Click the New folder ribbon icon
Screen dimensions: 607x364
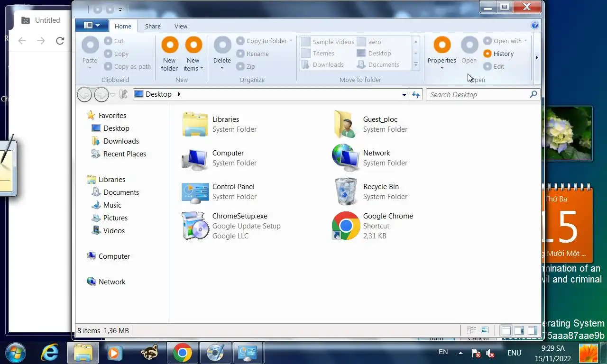tap(169, 45)
